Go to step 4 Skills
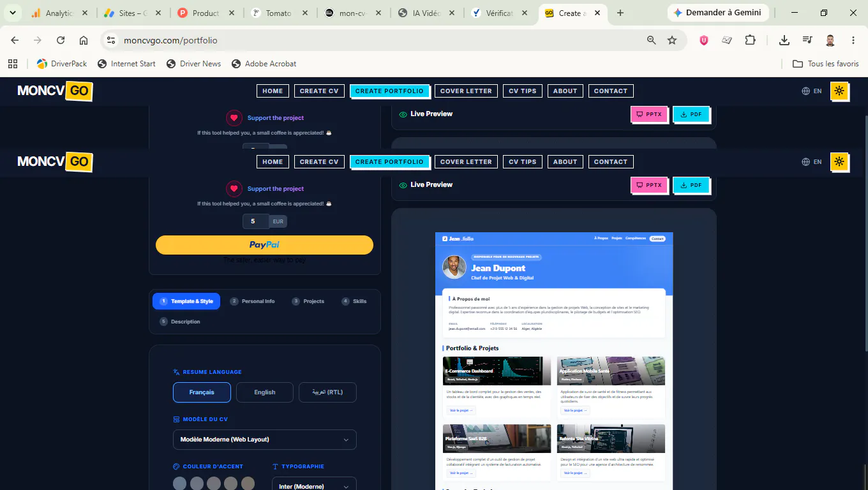This screenshot has height=490, width=868. coord(354,301)
